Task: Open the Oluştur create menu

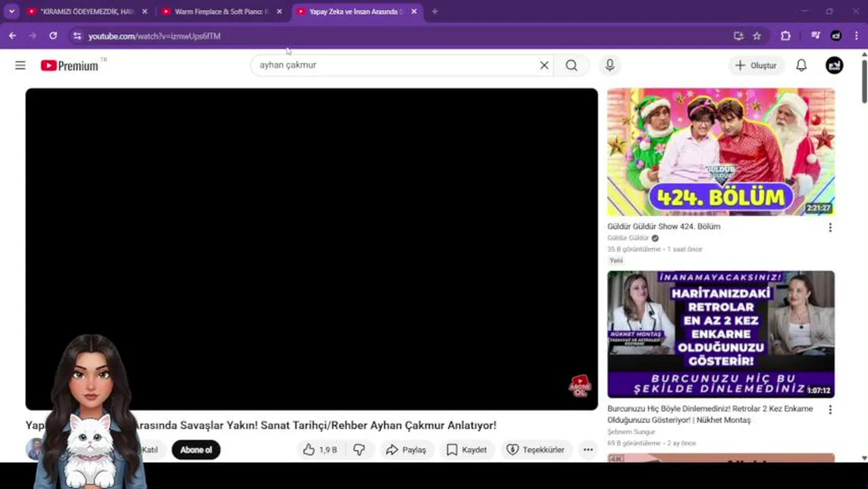Action: click(x=756, y=65)
